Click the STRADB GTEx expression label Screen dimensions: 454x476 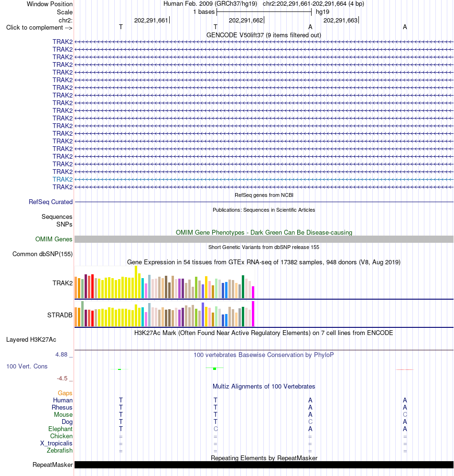pyautogui.click(x=60, y=315)
